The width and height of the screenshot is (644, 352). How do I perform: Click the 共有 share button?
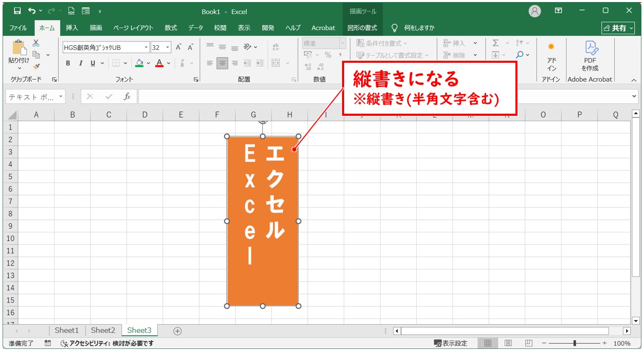pos(619,28)
